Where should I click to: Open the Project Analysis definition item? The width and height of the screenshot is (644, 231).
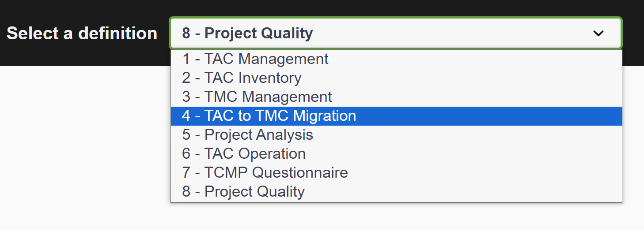pyautogui.click(x=248, y=135)
